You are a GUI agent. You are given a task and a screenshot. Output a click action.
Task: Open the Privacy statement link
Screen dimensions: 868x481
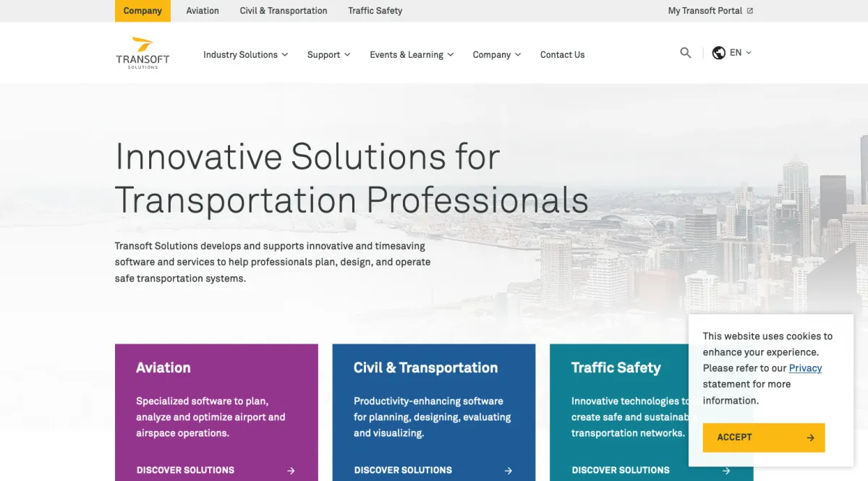click(805, 368)
